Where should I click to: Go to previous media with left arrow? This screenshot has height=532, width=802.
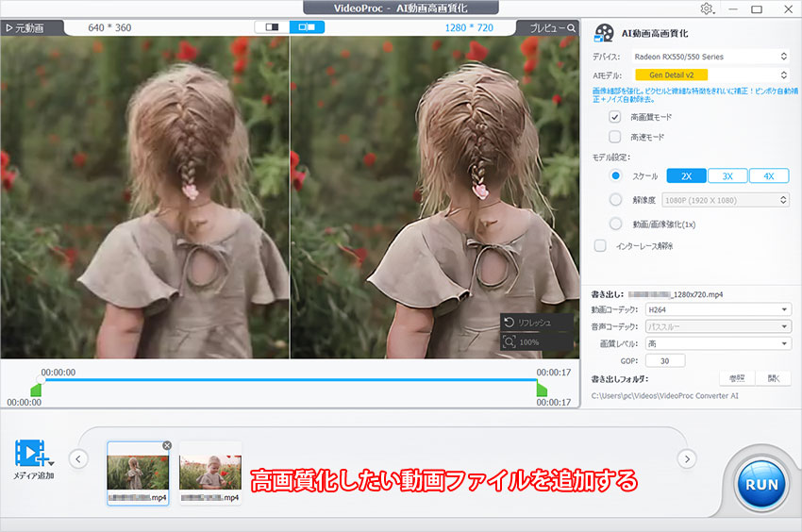(78, 458)
